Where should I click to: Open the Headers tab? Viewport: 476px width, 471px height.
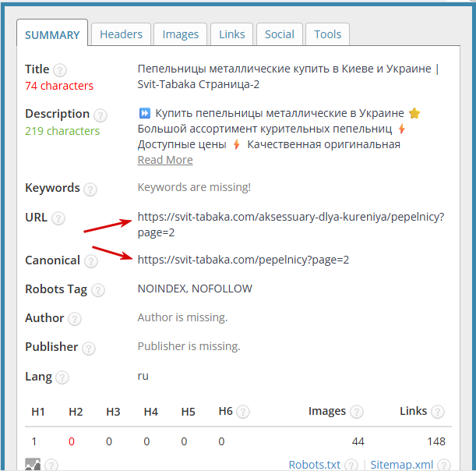[121, 34]
